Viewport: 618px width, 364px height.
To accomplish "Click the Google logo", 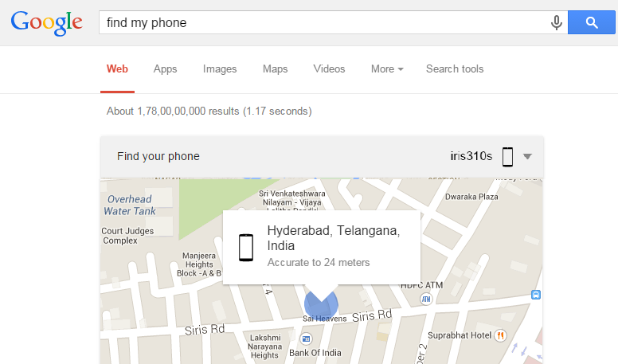I will click(46, 23).
